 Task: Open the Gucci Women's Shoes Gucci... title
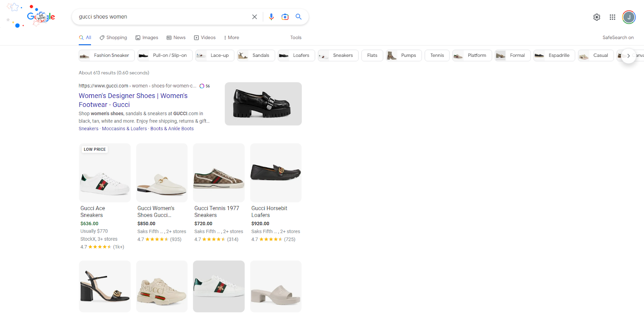156,212
